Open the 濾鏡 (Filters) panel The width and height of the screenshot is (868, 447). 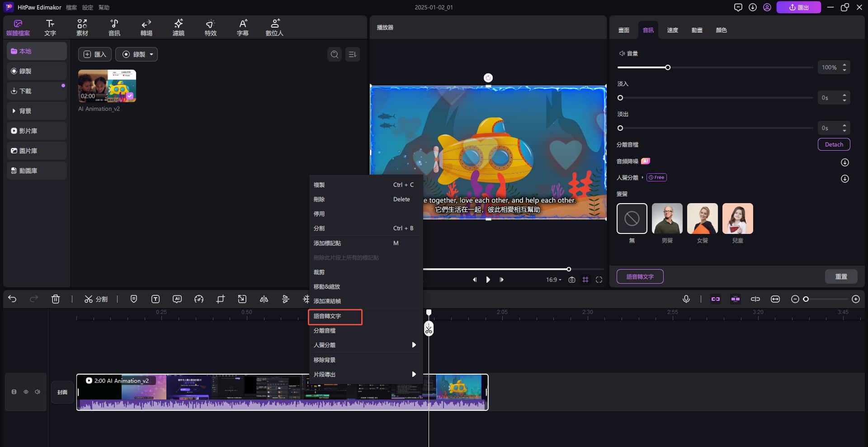point(178,27)
